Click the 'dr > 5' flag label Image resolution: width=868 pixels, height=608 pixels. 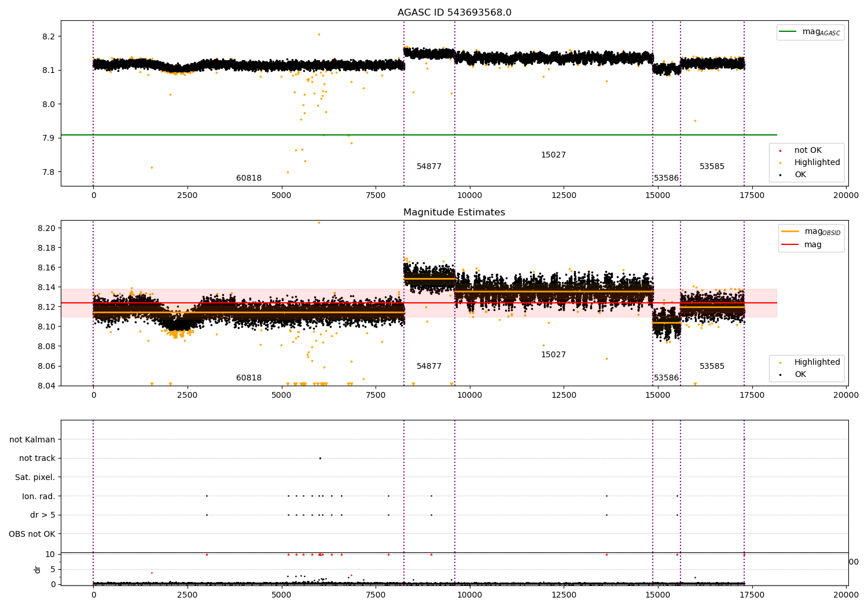(x=43, y=515)
